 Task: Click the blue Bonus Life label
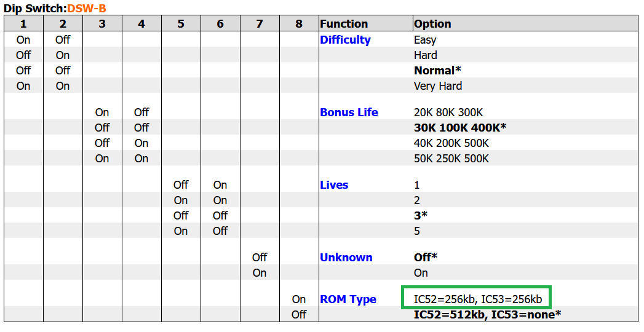(x=349, y=112)
